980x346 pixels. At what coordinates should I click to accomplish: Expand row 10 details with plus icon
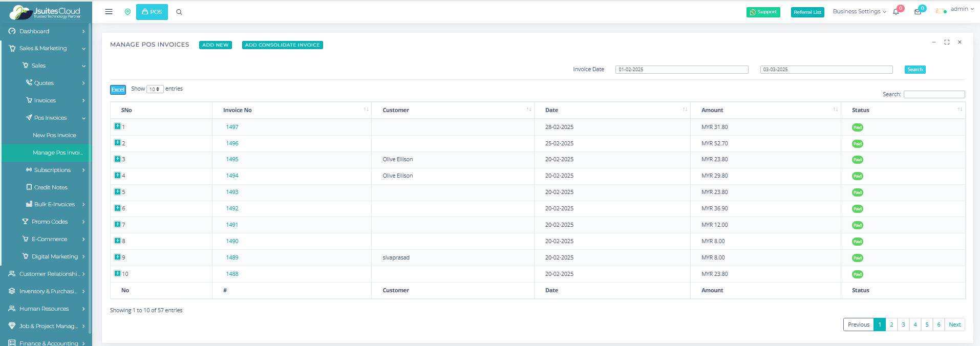[117, 274]
